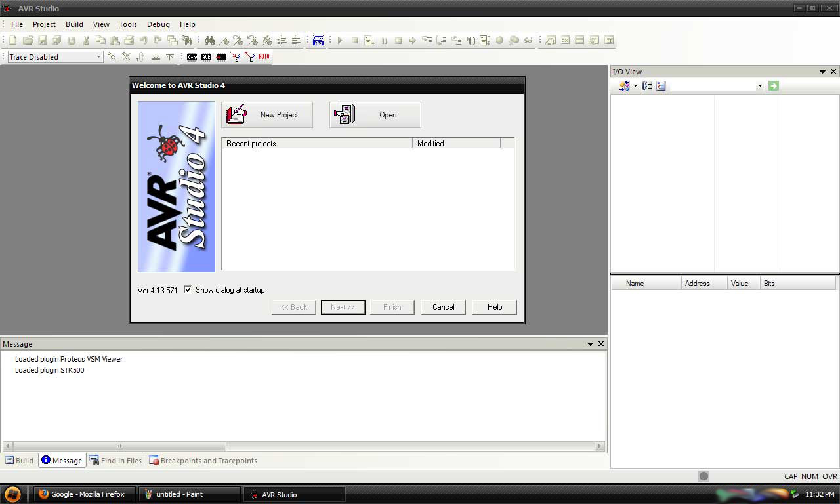Open the Project menu

coord(44,24)
